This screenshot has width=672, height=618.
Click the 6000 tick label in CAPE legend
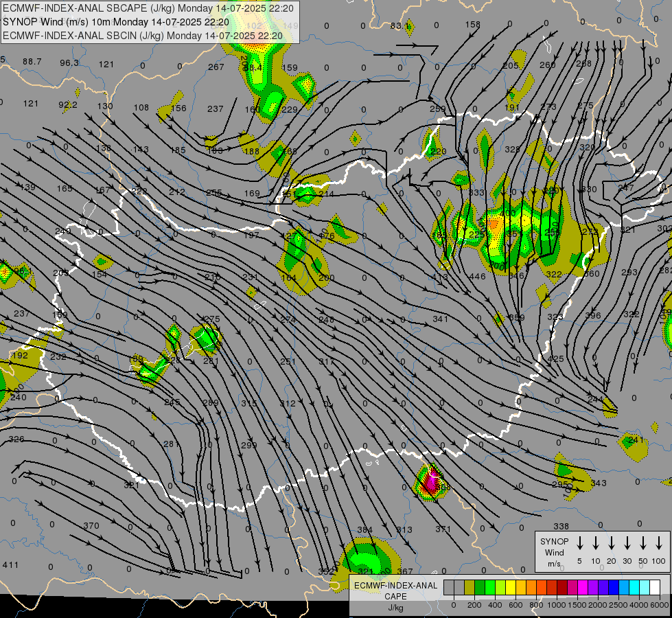pyautogui.click(x=660, y=605)
